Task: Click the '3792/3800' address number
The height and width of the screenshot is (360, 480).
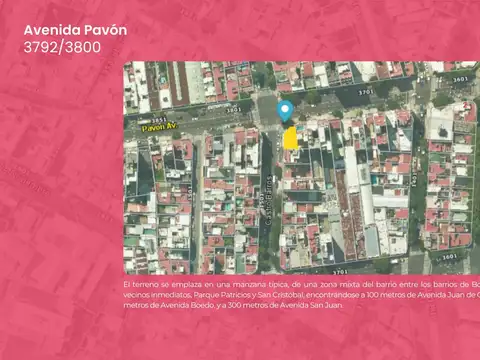Action: pos(62,47)
